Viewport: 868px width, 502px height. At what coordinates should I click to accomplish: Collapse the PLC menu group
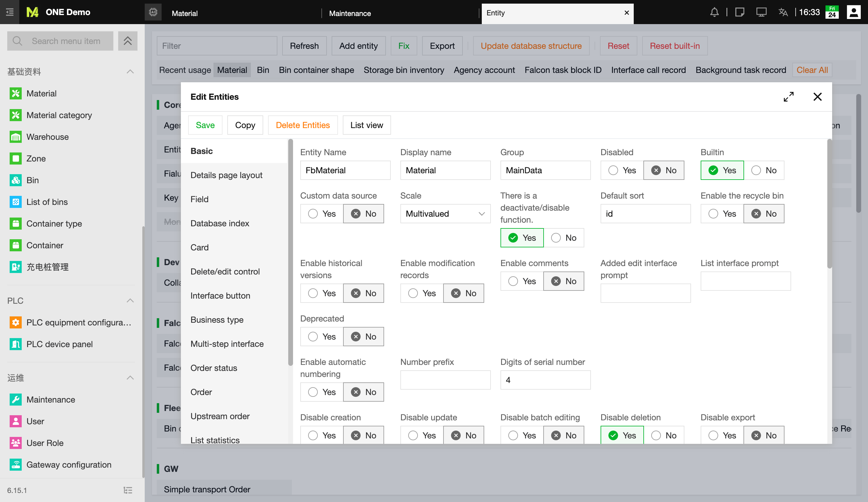130,301
